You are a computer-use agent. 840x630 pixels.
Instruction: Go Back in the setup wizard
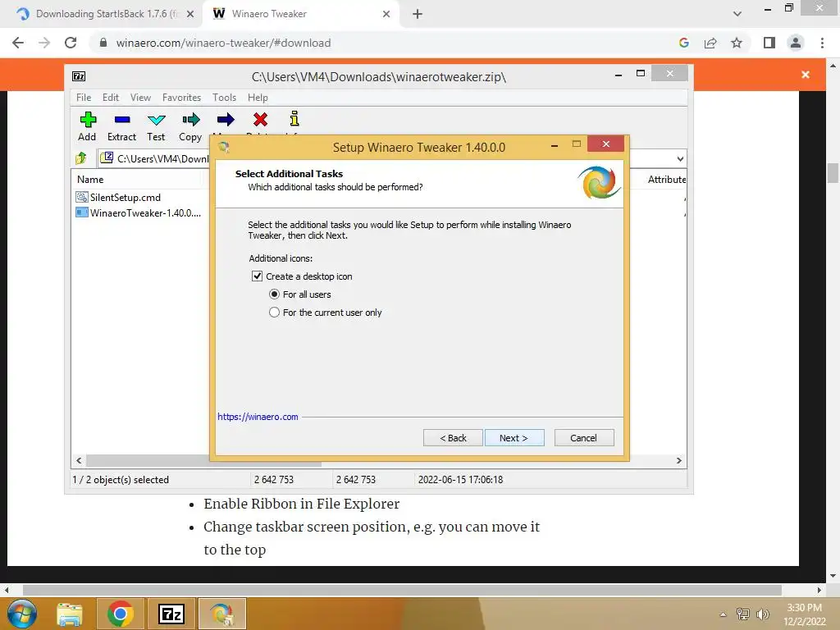(x=453, y=438)
